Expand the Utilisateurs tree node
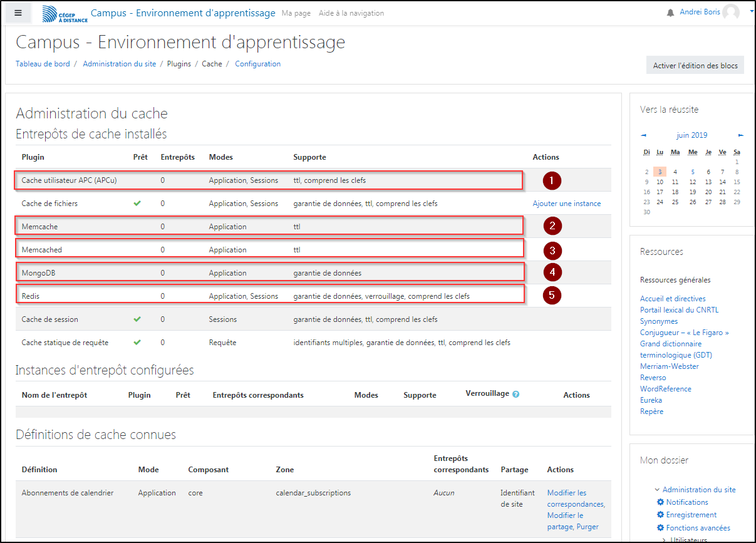 point(665,539)
